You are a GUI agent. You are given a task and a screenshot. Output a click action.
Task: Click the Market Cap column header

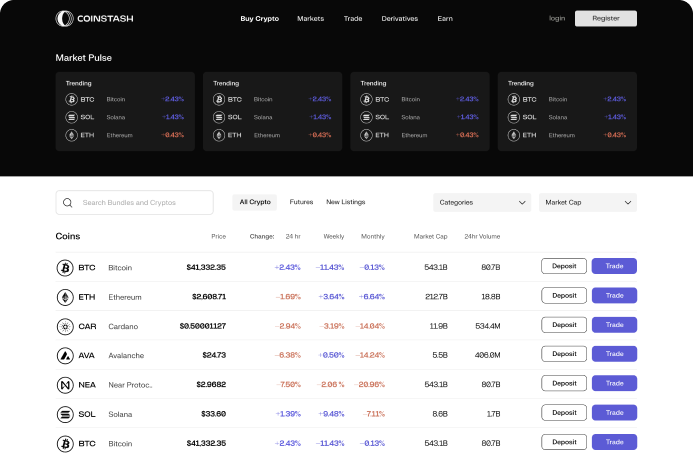pos(430,236)
